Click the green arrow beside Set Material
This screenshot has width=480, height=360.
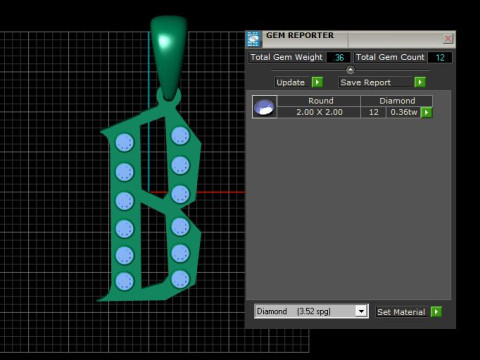coord(436,312)
